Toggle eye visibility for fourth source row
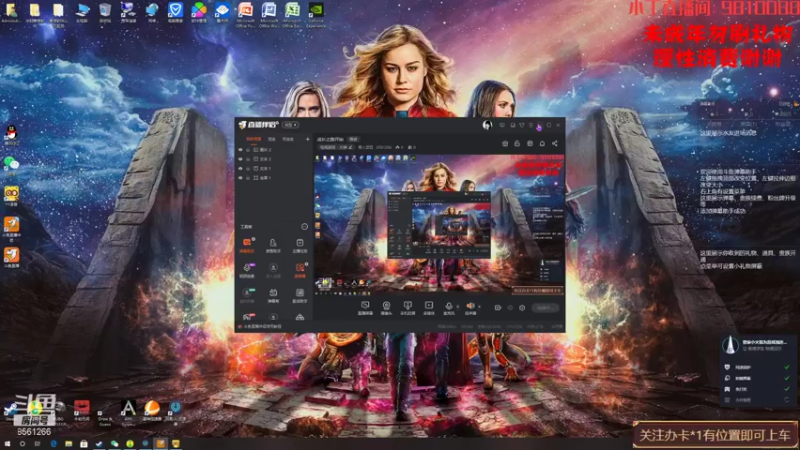The image size is (800, 450). [241, 178]
